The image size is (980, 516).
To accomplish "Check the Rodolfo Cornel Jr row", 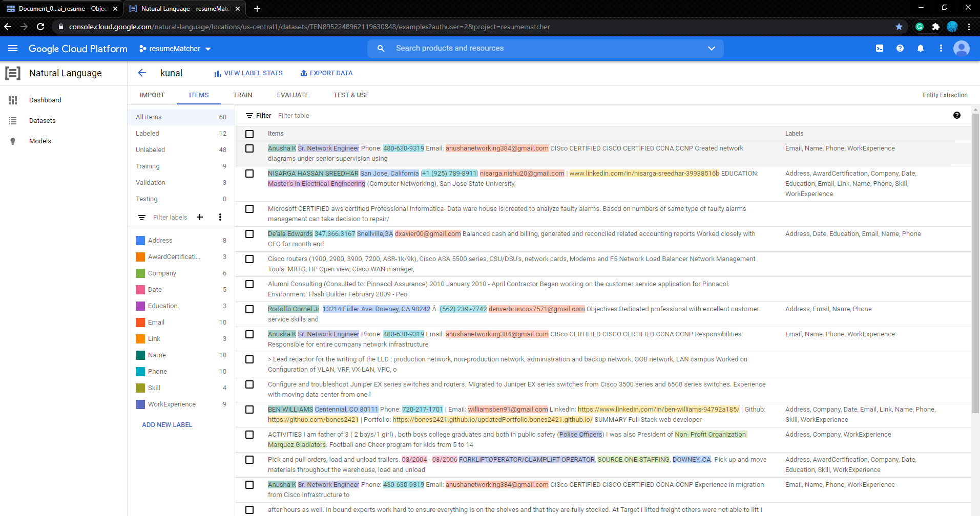I will coord(249,309).
